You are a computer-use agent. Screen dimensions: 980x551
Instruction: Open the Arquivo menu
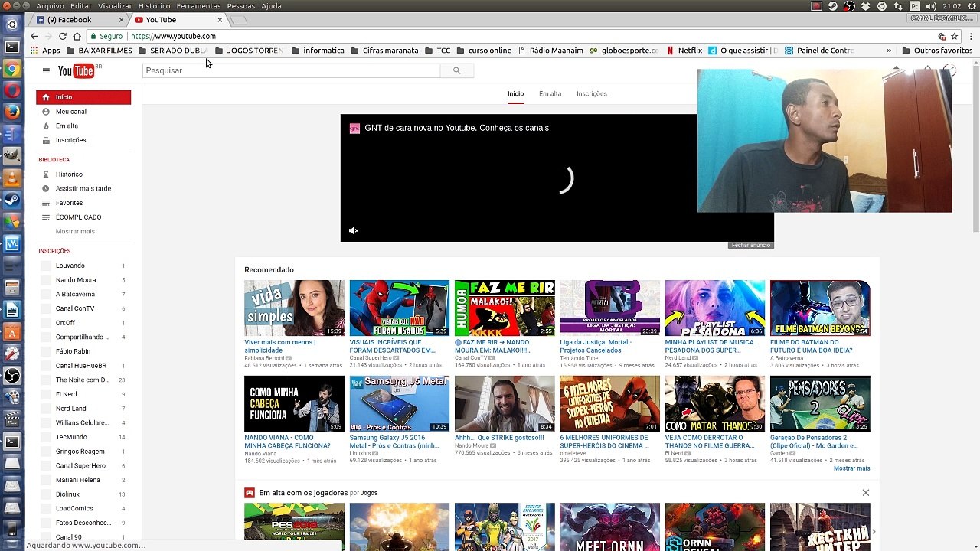pos(51,6)
